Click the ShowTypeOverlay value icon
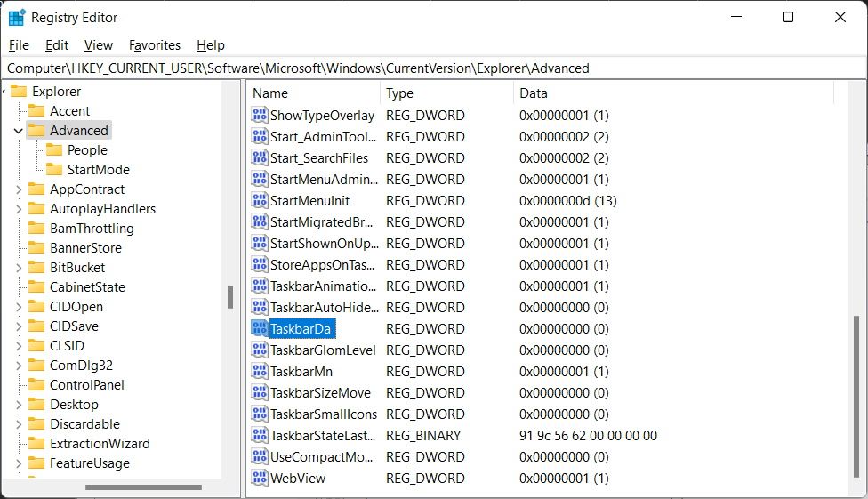 click(260, 116)
